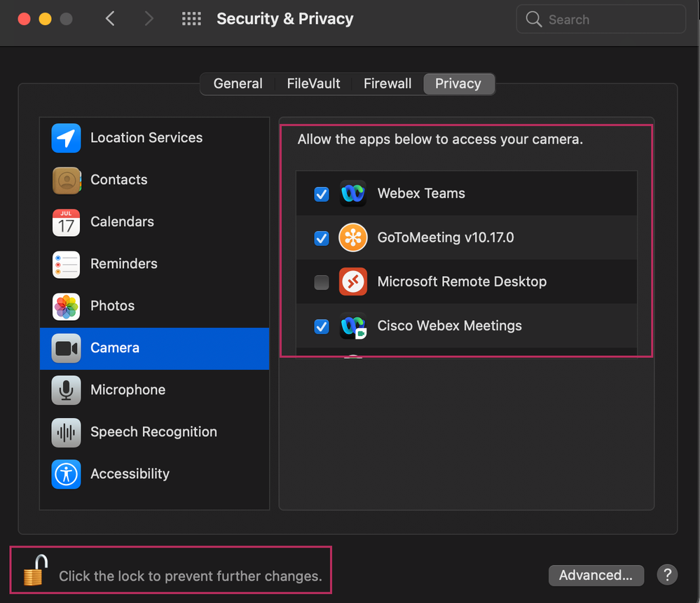700x603 pixels.
Task: Click the Cisco Webex Meetings label
Action: point(450,326)
